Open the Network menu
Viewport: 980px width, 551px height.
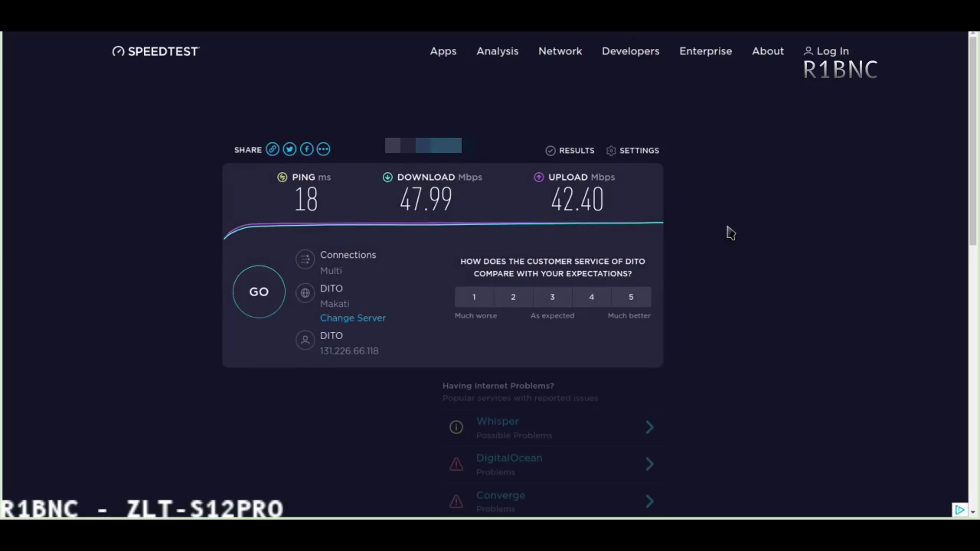560,51
